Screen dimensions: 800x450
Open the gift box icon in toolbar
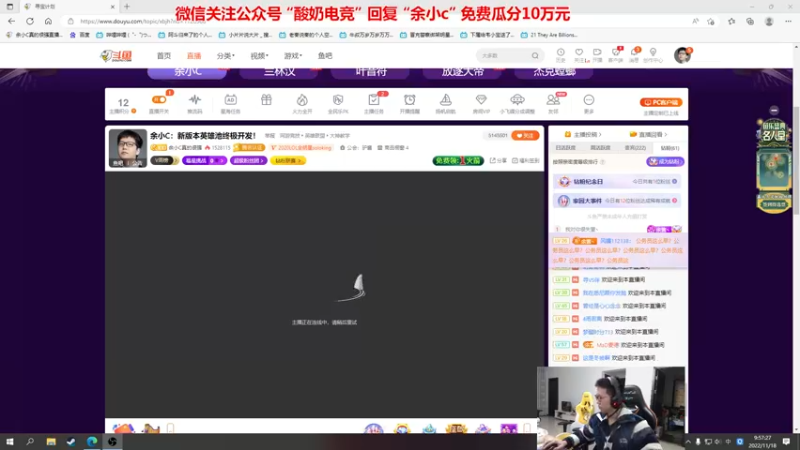tap(266, 100)
